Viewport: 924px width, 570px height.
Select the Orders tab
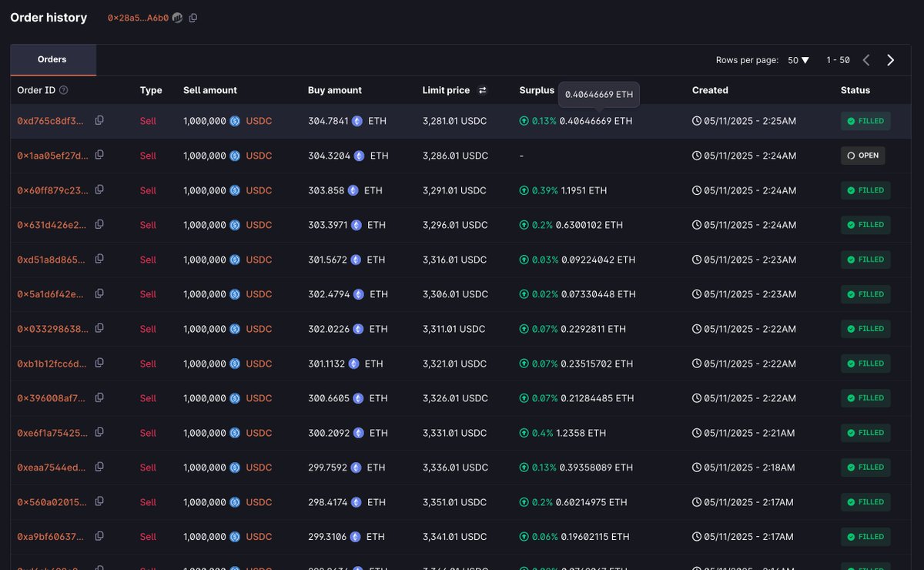point(52,59)
